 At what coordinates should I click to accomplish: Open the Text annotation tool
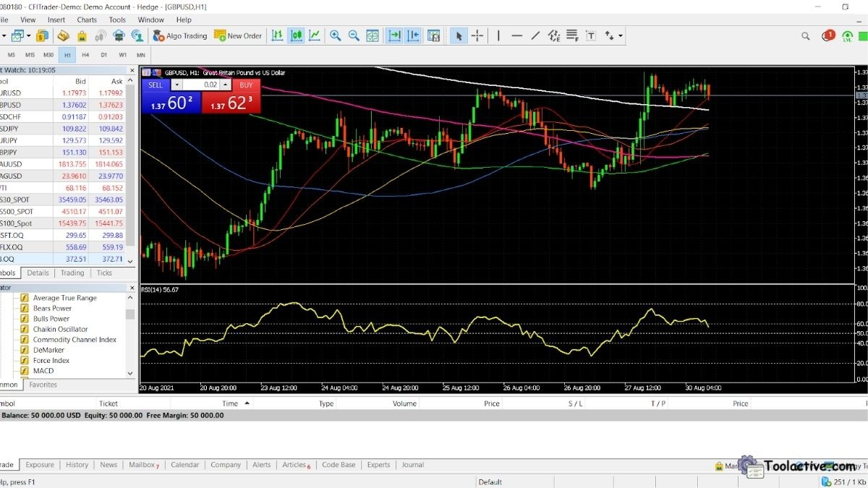590,35
